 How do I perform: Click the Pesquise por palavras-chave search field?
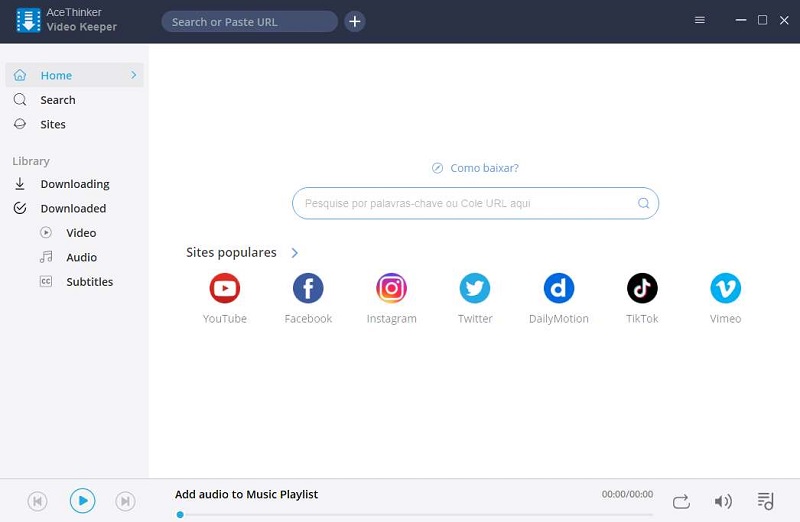pyautogui.click(x=475, y=203)
